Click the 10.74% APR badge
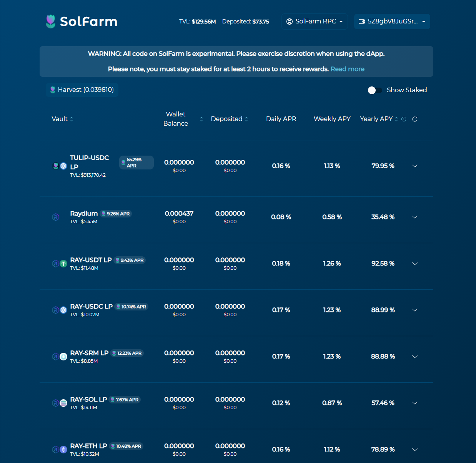 pos(131,307)
